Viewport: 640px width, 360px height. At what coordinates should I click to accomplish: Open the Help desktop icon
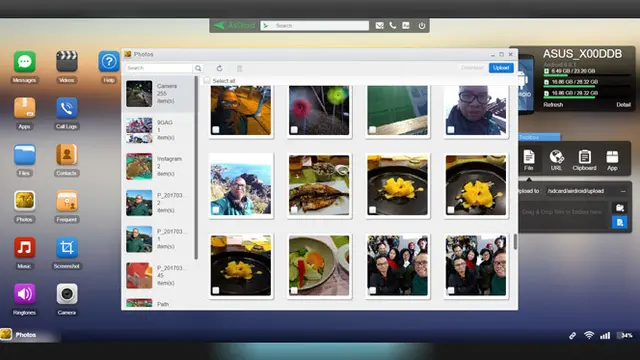(x=109, y=62)
